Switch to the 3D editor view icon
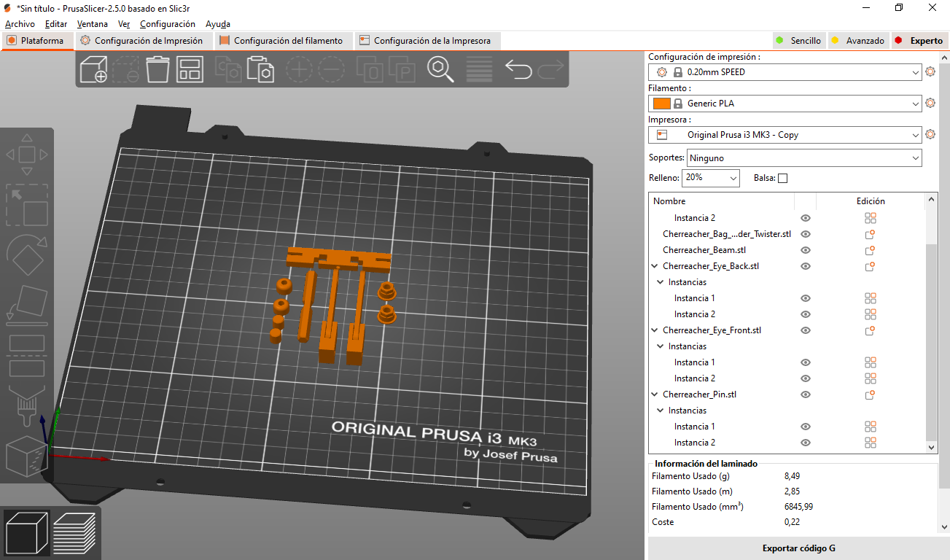Image resolution: width=950 pixels, height=560 pixels. tap(27, 532)
